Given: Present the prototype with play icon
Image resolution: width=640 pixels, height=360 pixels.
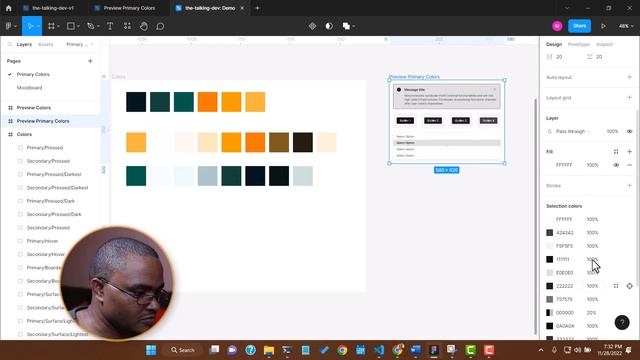Looking at the screenshot, I should pos(603,26).
